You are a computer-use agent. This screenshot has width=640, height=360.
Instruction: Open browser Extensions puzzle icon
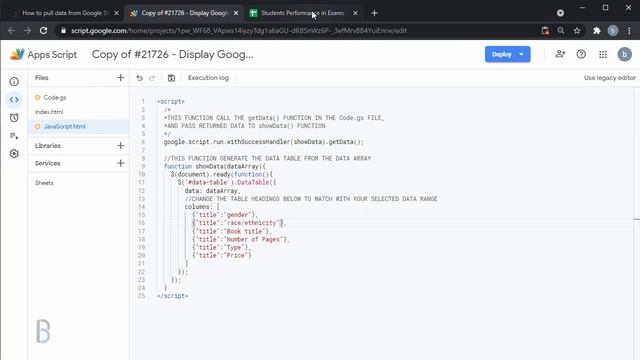[x=597, y=31]
